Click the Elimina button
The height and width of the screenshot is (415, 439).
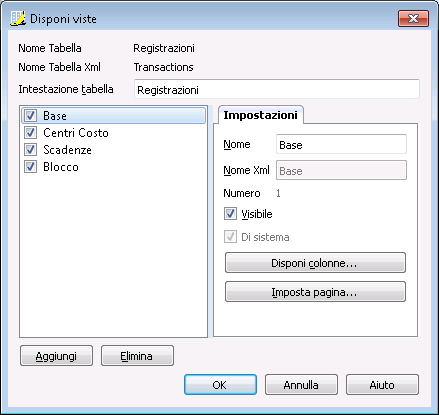click(137, 356)
